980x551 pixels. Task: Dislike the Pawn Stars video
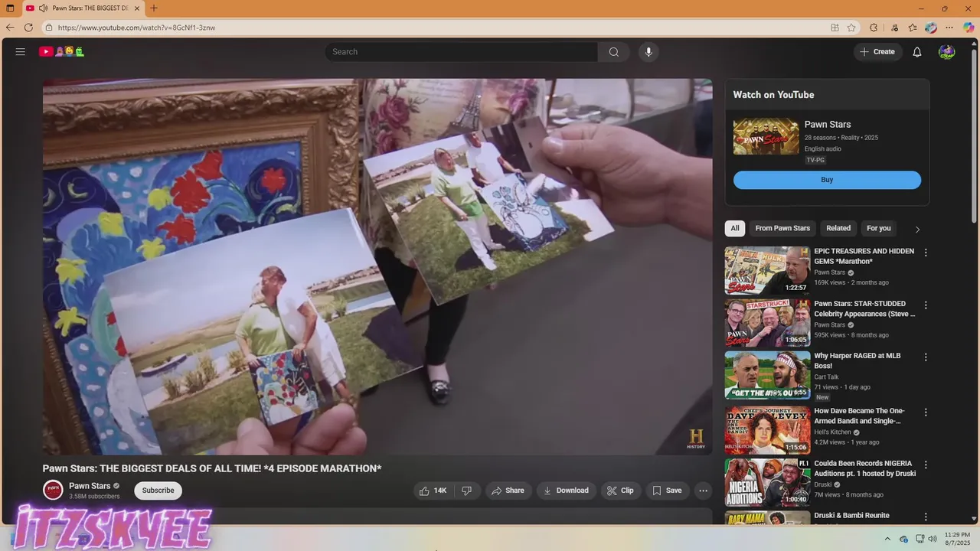[466, 491]
